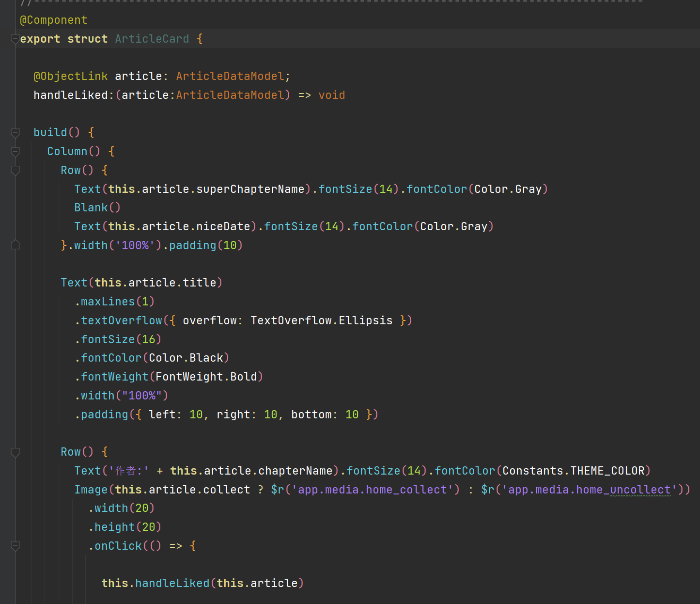Click the "100%" string in title width
Image resolution: width=700 pixels, height=604 pixels.
tap(142, 396)
